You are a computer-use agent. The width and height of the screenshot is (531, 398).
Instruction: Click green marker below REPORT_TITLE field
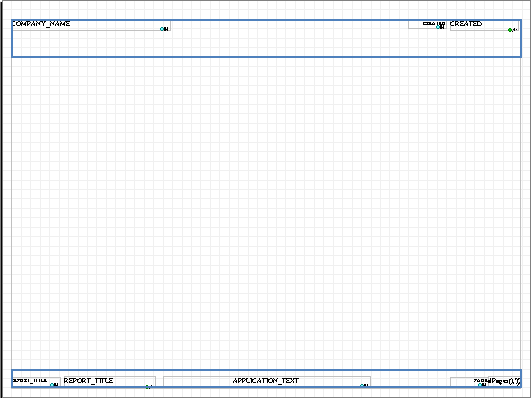tap(148, 387)
